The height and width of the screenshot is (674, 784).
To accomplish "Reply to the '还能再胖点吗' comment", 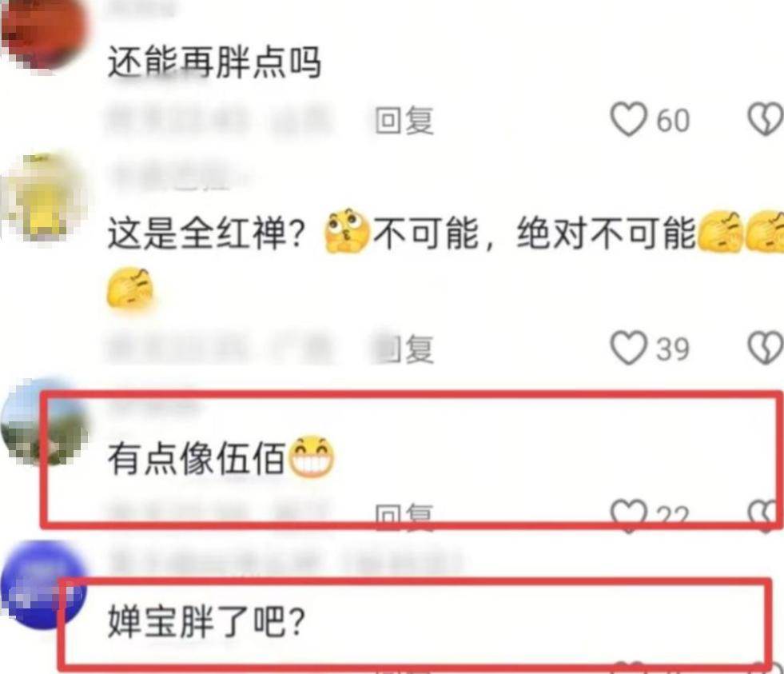I will point(404,120).
